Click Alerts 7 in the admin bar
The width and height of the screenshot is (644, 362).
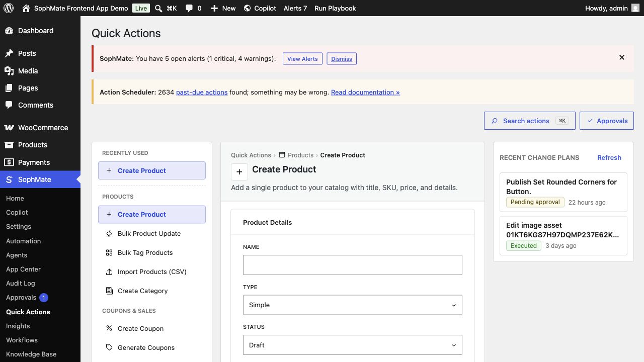[295, 8]
